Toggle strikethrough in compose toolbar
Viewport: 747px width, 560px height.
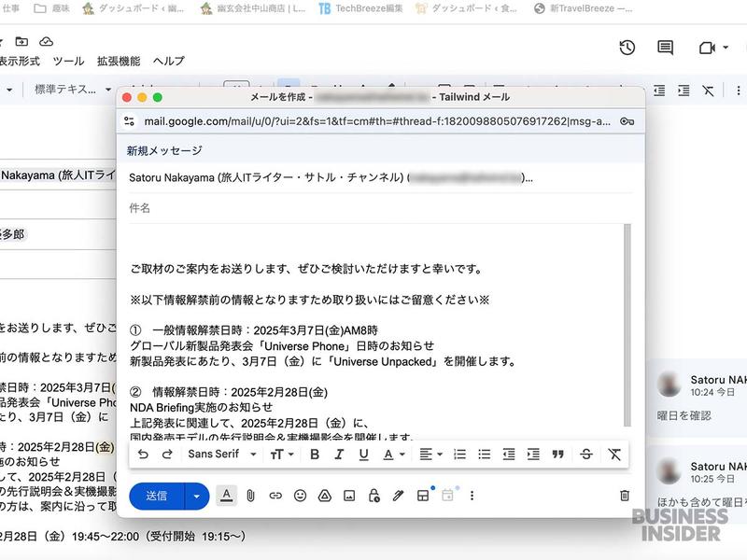coord(586,455)
